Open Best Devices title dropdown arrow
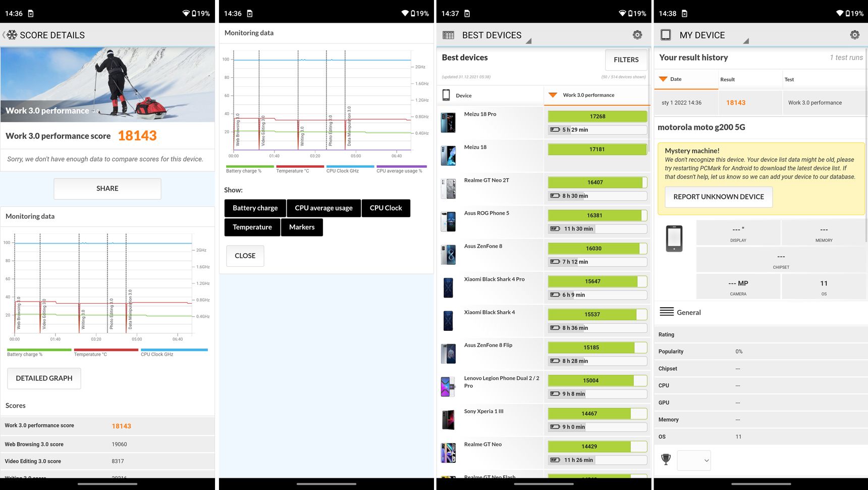868x490 pixels. pos(528,41)
